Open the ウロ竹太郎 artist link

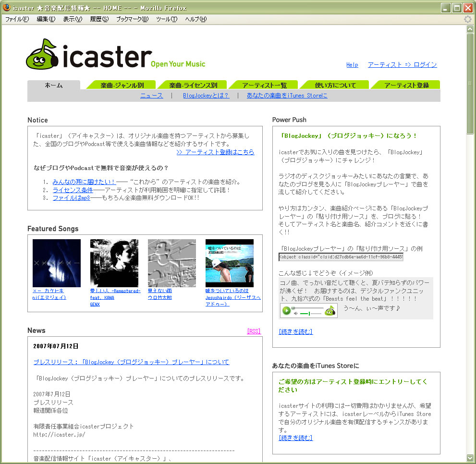[x=159, y=298]
